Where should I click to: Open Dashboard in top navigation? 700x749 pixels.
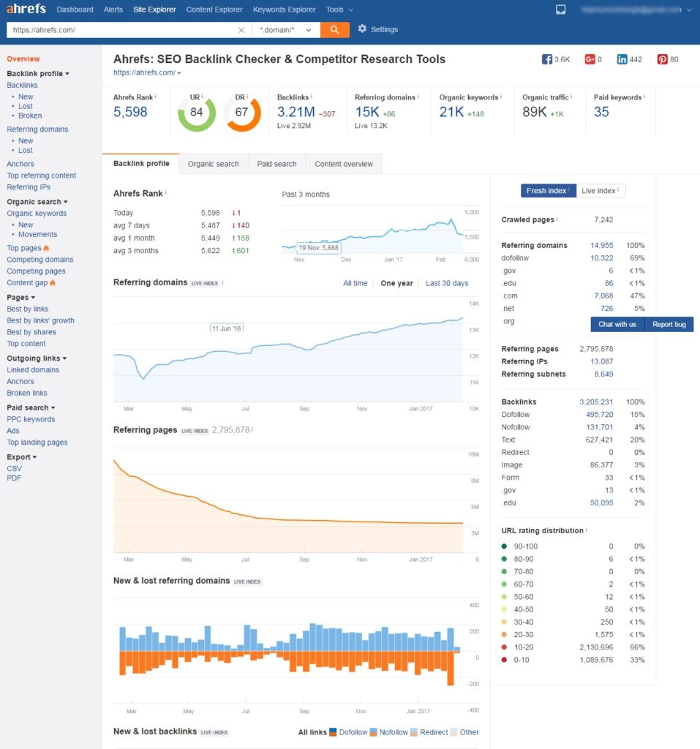click(75, 10)
